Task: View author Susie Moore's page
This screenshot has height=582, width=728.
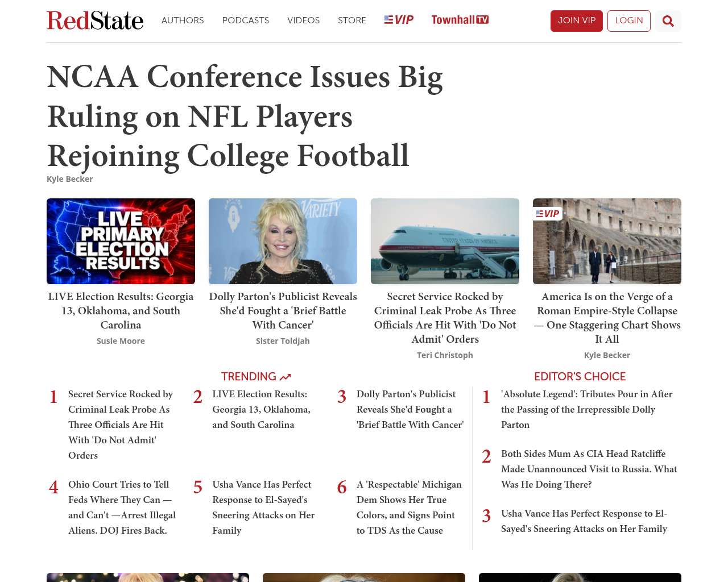Action: (121, 341)
